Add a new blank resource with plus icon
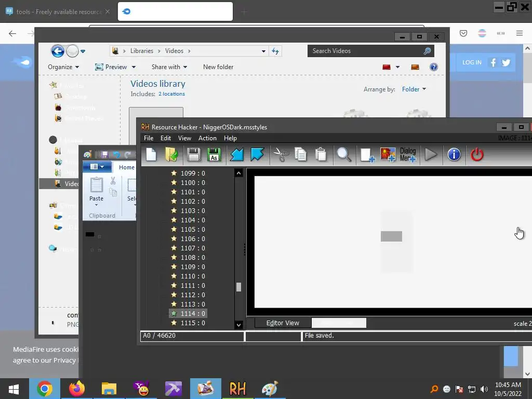 point(367,155)
